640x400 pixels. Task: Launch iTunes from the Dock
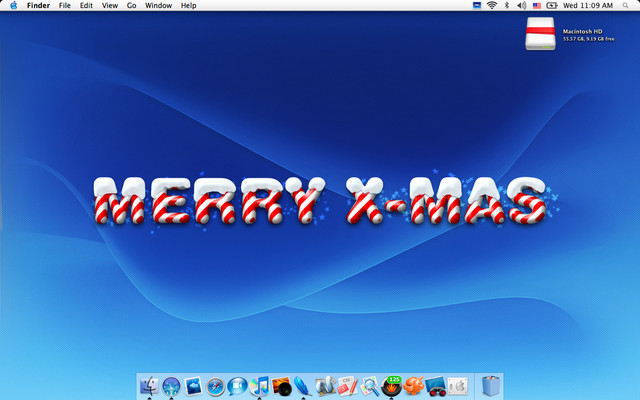coord(259,386)
